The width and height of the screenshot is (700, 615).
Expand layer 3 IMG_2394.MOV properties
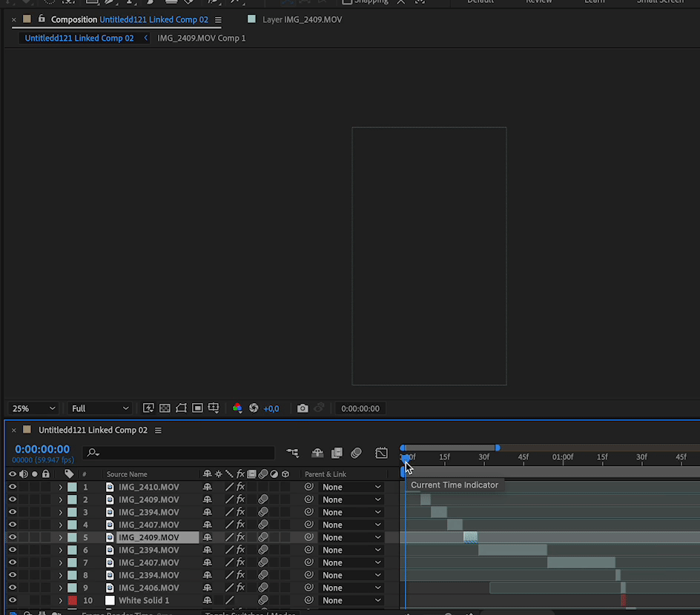61,512
